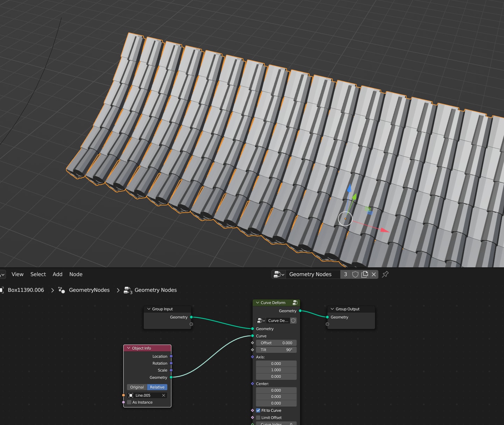Toggle fake user shield for Geometry Nodes

point(355,274)
